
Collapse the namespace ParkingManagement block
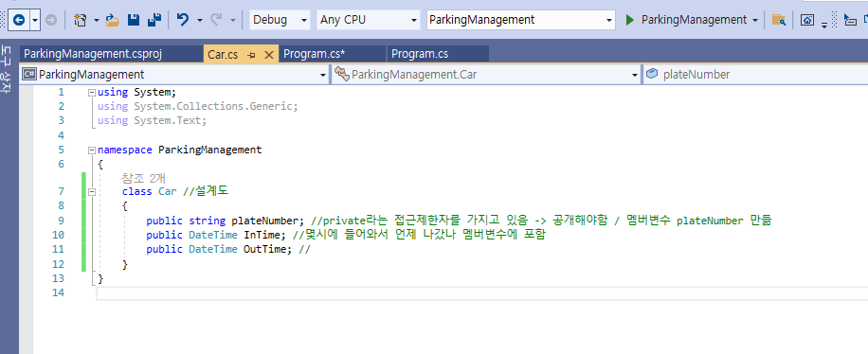point(91,150)
